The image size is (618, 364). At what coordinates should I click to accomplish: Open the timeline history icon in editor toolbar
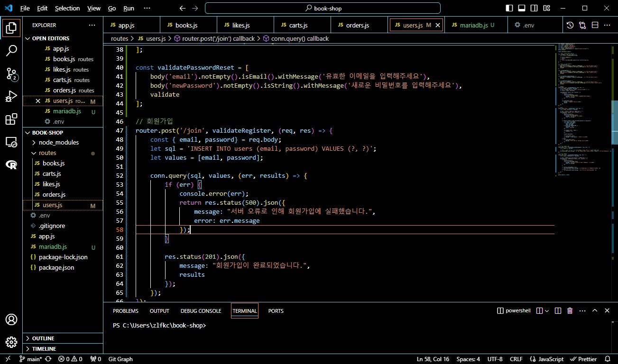[x=570, y=25]
